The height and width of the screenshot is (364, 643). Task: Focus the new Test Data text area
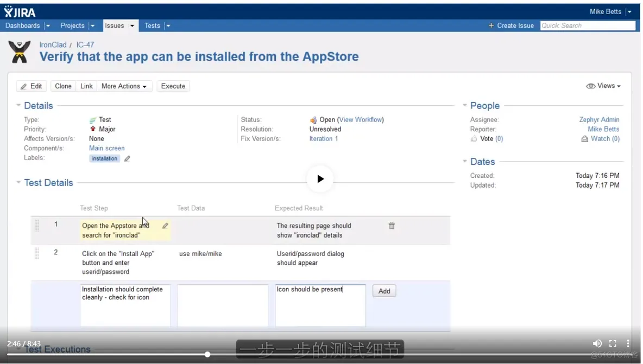click(x=223, y=305)
